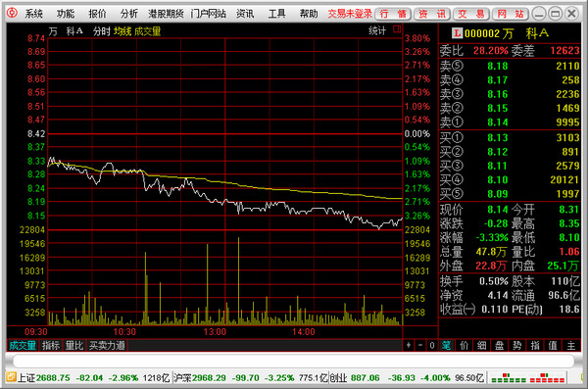Click the 14:00 time axis label
This screenshot has height=389, width=588.
(x=304, y=332)
